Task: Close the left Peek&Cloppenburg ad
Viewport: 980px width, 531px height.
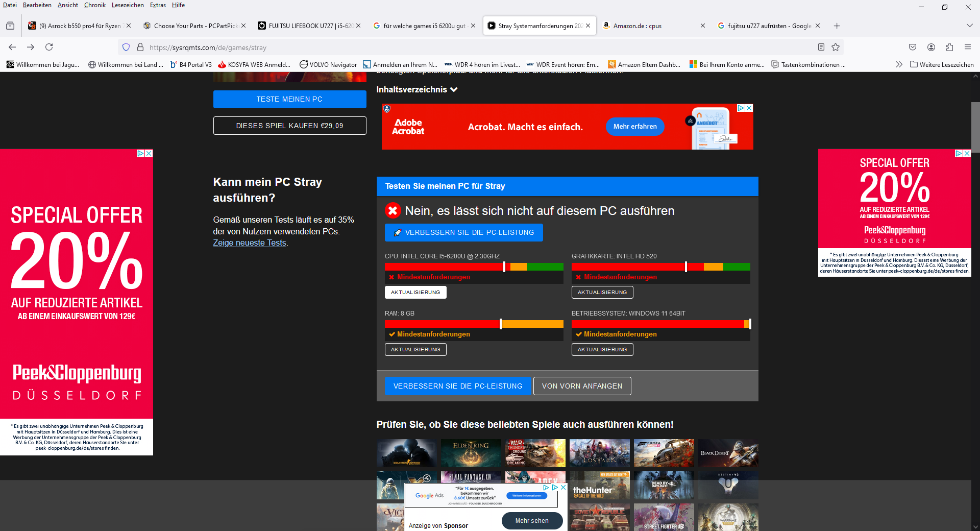Action: click(x=149, y=153)
